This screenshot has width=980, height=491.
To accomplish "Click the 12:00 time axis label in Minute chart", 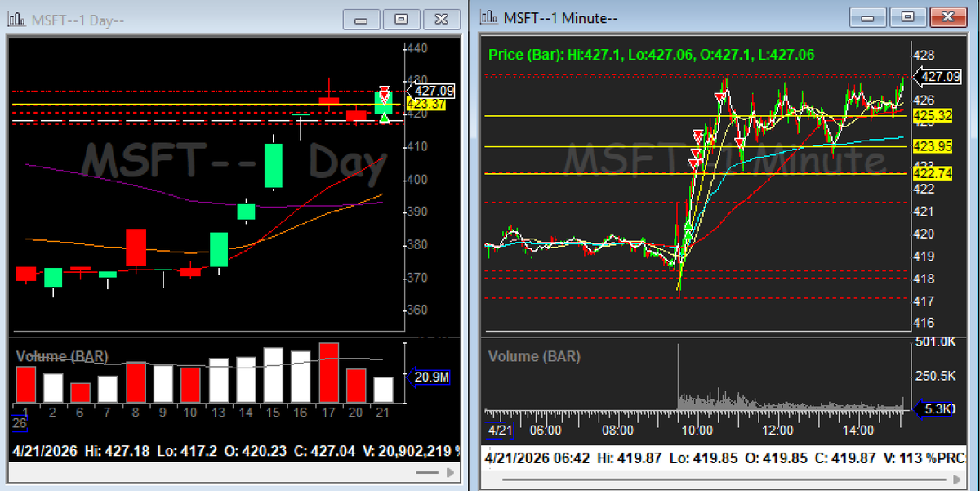I will click(x=777, y=430).
